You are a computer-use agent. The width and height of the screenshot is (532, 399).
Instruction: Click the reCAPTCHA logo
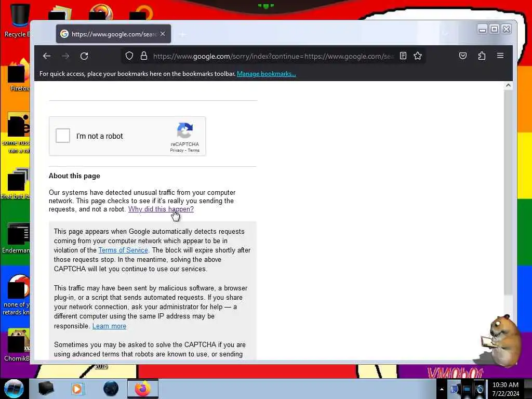[184, 130]
